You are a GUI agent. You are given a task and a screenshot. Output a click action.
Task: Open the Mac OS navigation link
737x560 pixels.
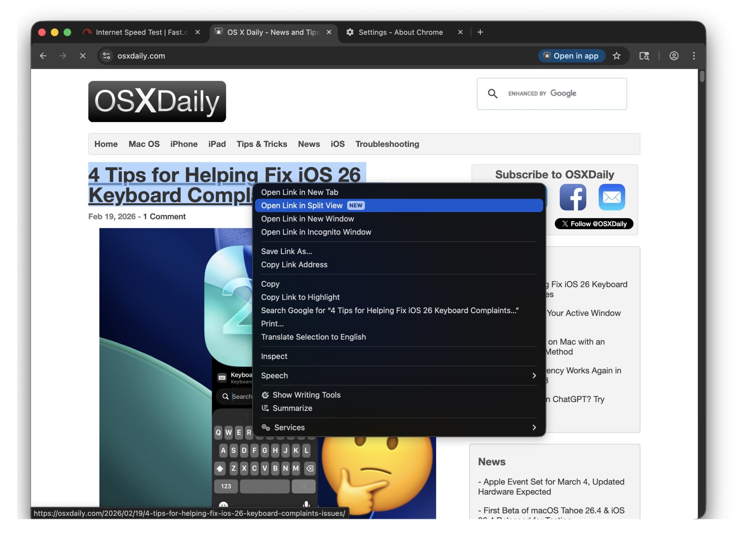(x=144, y=144)
